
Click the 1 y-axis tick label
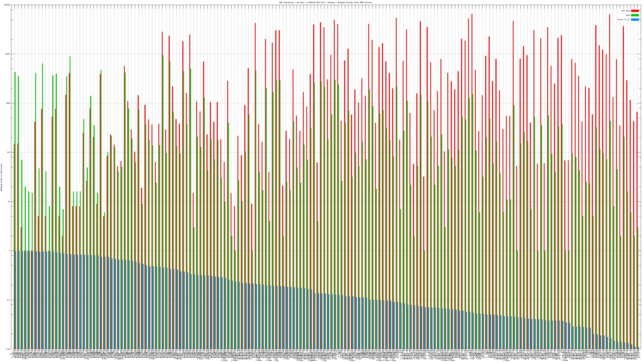coord(9,251)
